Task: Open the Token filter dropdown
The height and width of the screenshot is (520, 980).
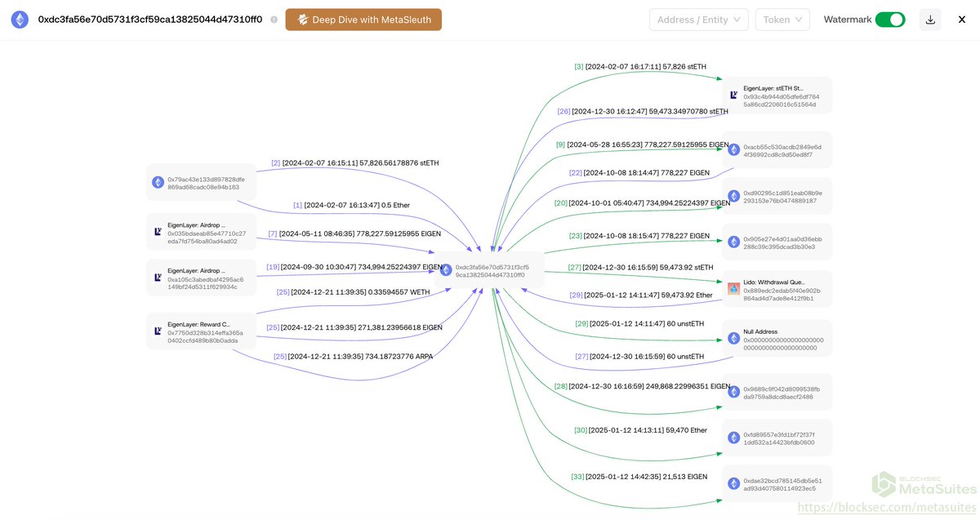Action: 782,20
